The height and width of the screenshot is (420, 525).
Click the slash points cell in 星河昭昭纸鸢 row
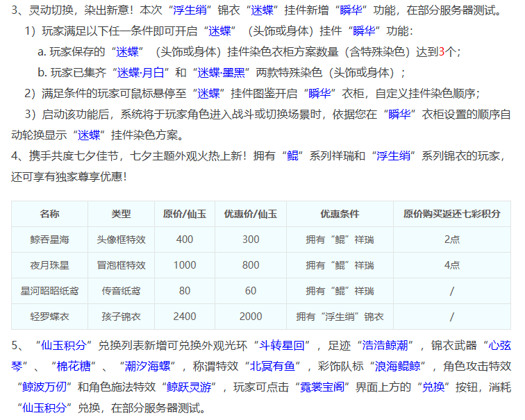[x=452, y=291]
